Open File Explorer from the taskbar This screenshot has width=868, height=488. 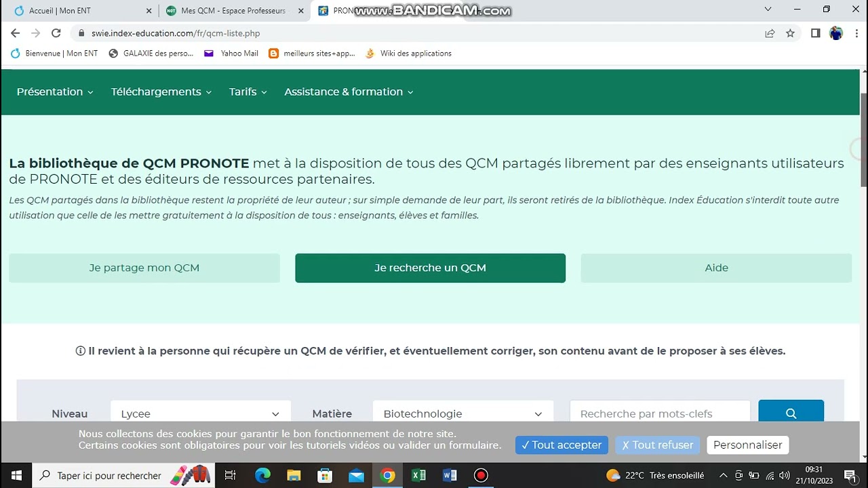click(x=294, y=475)
